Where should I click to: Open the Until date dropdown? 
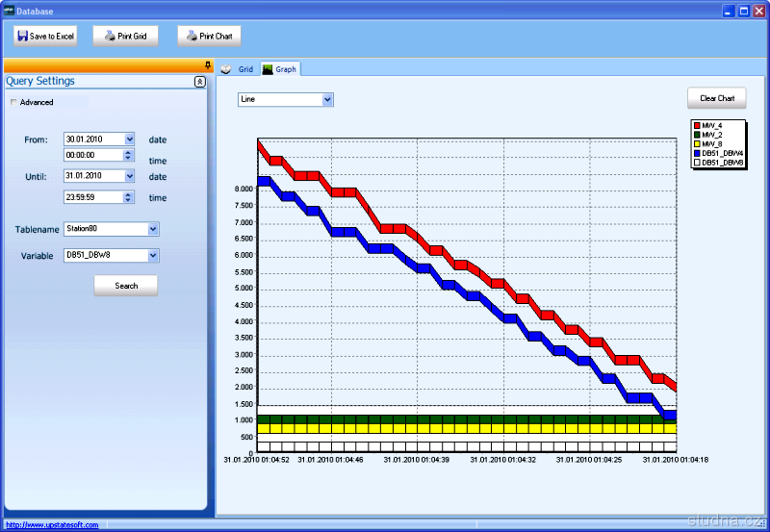point(129,176)
